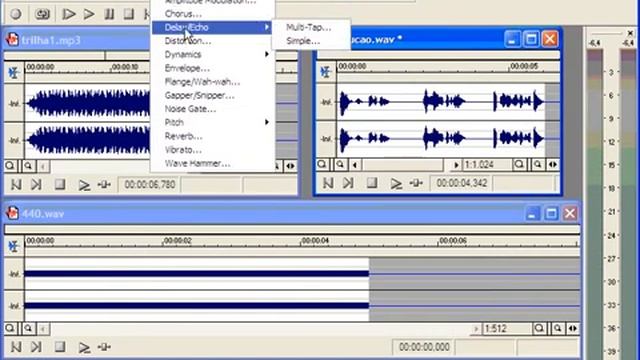This screenshot has width=640, height=360.
Task: Click Play Looped in locucao.wav transport
Action: click(x=416, y=183)
